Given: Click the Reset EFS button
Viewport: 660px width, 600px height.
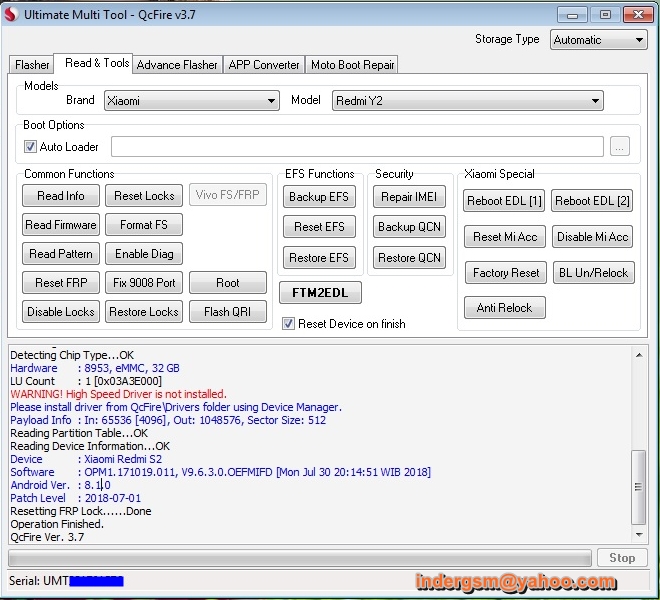Looking at the screenshot, I should [x=319, y=227].
